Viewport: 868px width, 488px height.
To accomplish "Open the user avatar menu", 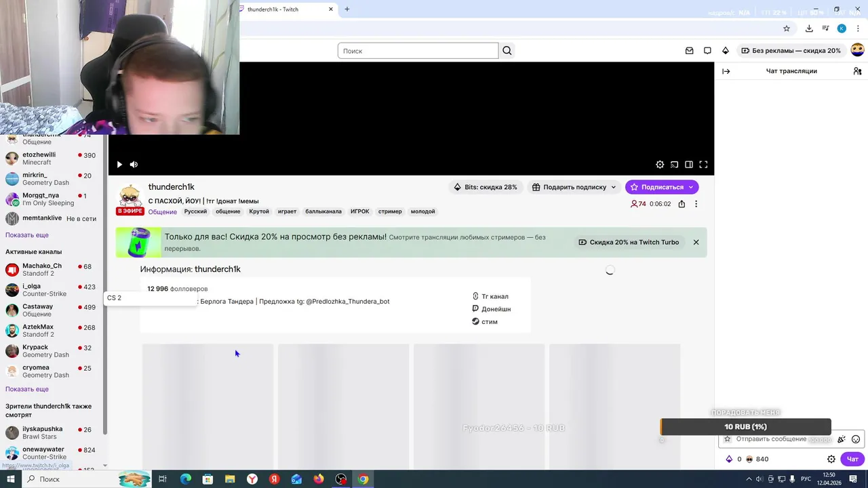I will [857, 50].
